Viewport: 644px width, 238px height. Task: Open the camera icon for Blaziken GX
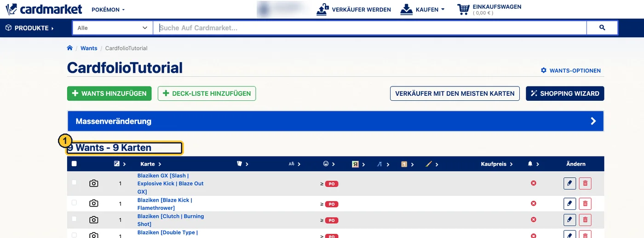coord(94,183)
